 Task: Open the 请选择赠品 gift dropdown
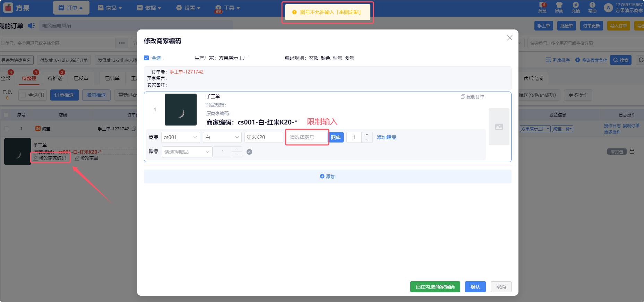[x=187, y=152]
